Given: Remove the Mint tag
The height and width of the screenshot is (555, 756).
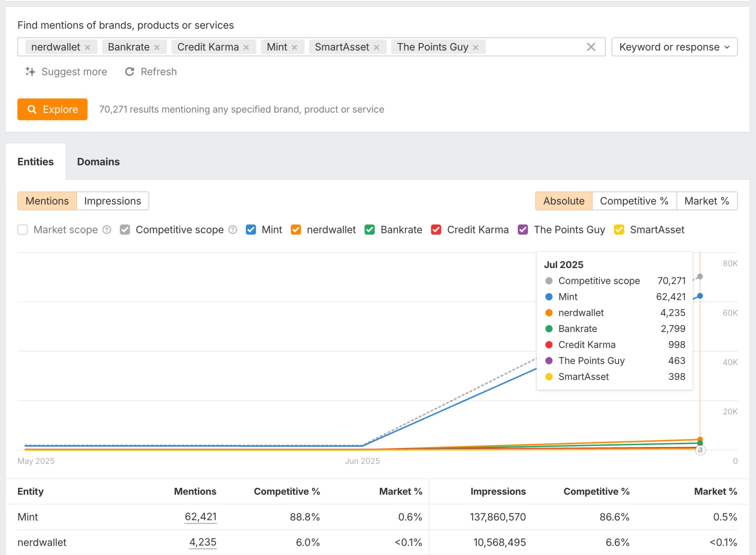Looking at the screenshot, I should click(x=295, y=47).
